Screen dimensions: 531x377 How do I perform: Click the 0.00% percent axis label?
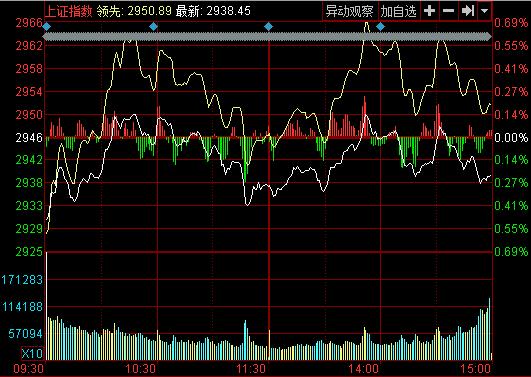pyautogui.click(x=511, y=138)
